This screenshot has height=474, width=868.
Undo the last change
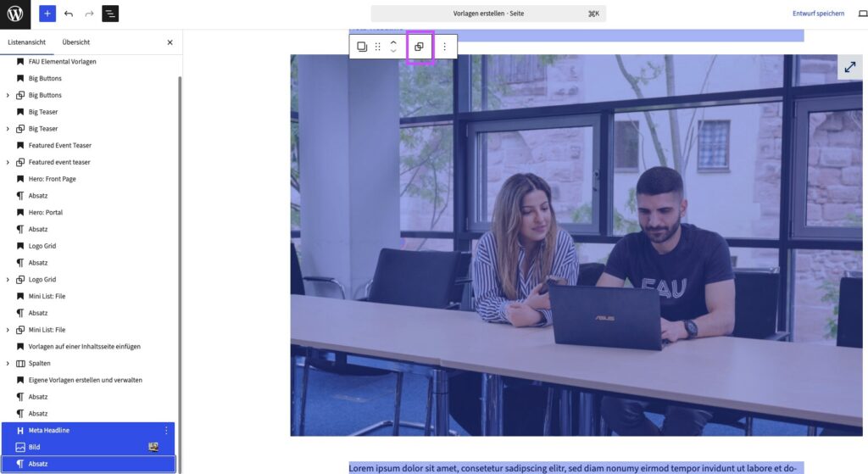point(69,14)
